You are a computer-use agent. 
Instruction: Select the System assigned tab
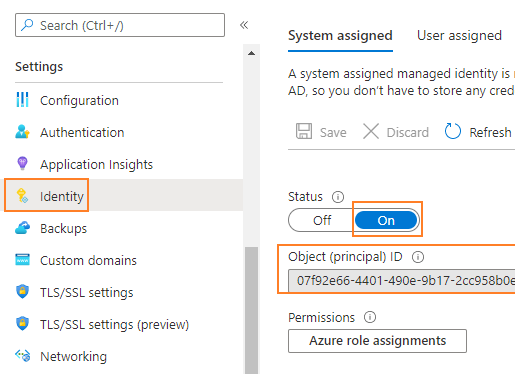[x=340, y=35]
